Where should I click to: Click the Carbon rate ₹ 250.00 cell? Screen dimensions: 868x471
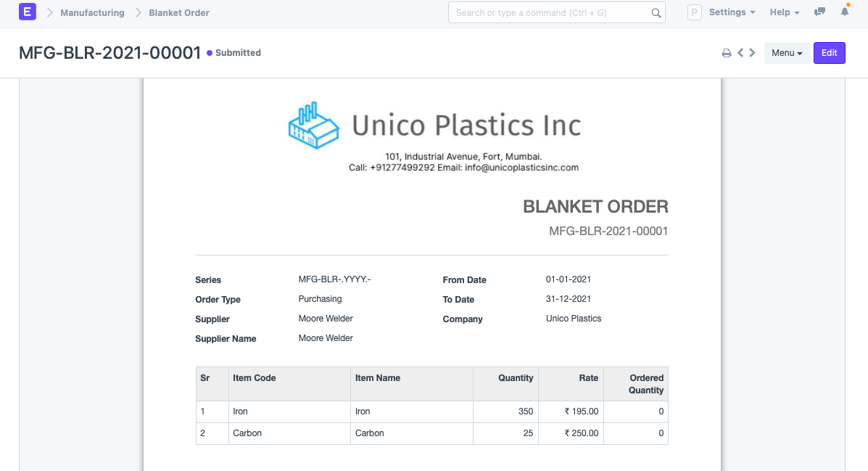[571, 433]
